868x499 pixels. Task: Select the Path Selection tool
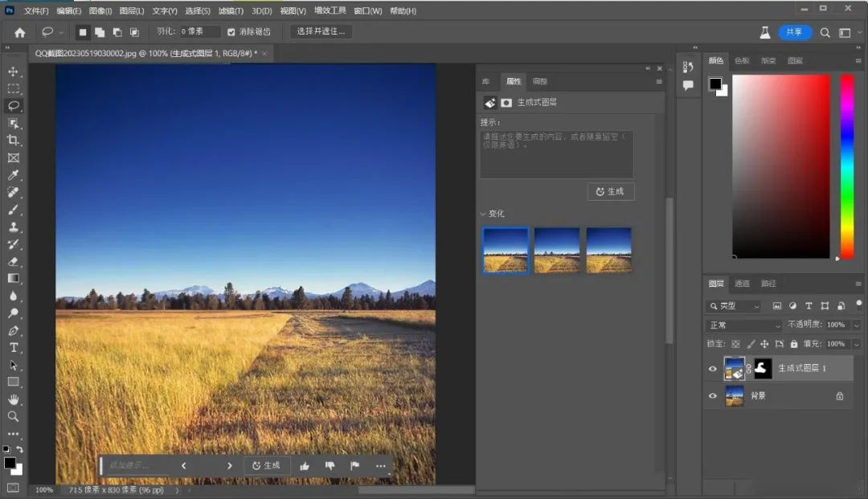pyautogui.click(x=14, y=365)
